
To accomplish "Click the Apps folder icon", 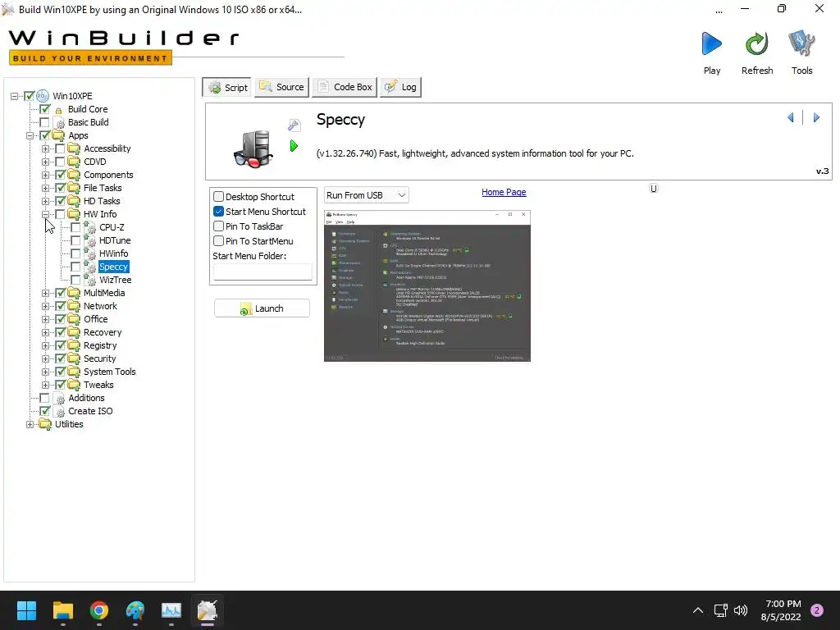I will pos(58,135).
